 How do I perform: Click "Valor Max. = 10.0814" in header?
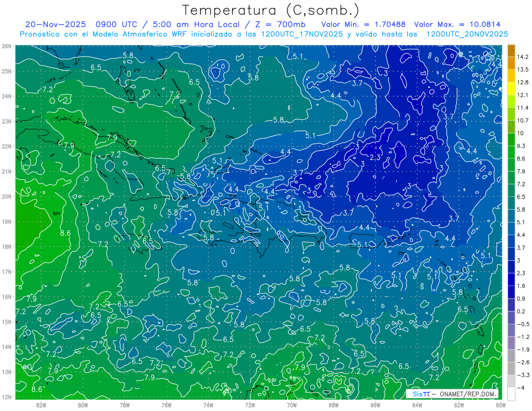point(457,24)
